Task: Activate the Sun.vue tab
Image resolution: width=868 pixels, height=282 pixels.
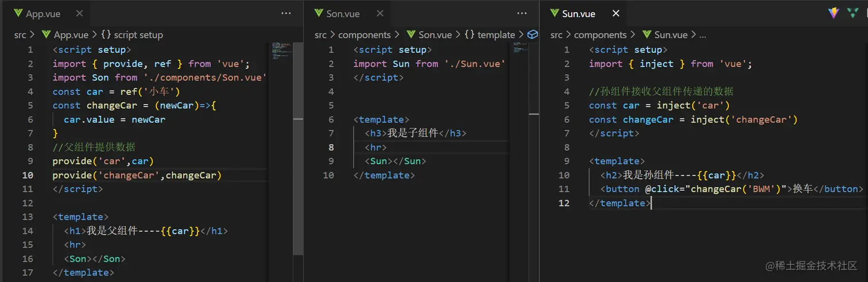Action: point(579,14)
